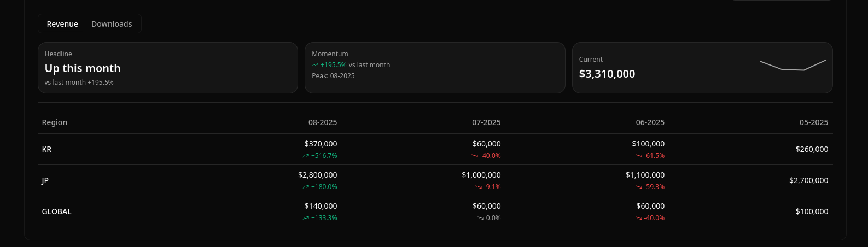Select the GLOBAL region row label
This screenshot has width=868, height=247.
(57, 211)
